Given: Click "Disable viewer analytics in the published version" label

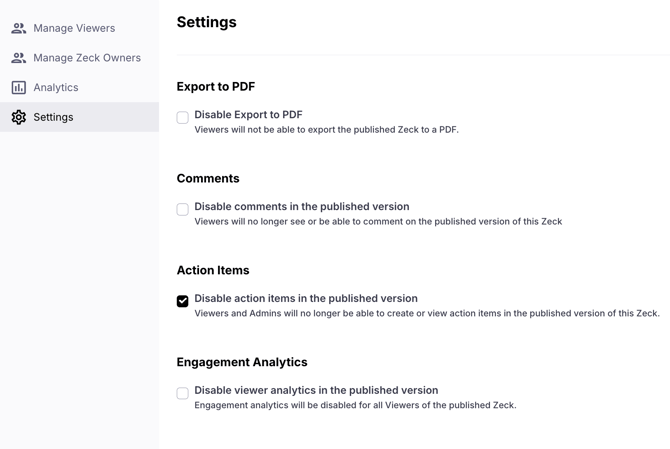Looking at the screenshot, I should [x=316, y=390].
